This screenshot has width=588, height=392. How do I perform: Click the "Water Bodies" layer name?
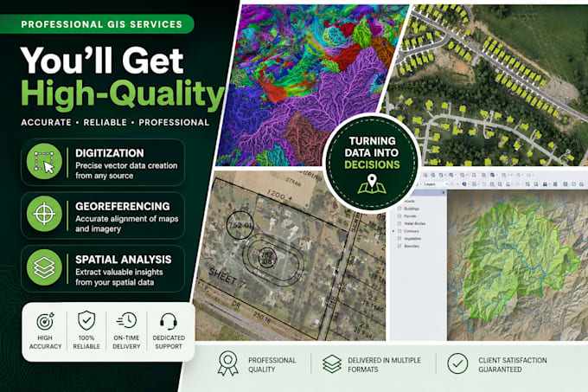tap(415, 223)
